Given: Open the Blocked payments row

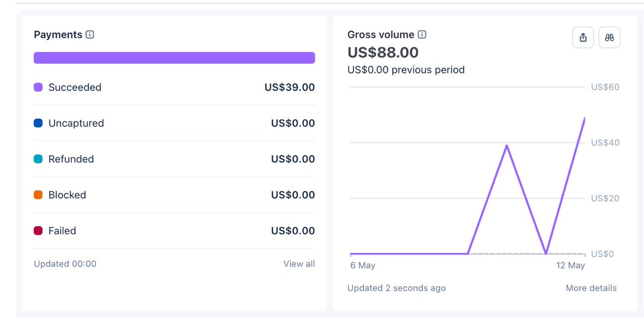Looking at the screenshot, I should click(174, 195).
